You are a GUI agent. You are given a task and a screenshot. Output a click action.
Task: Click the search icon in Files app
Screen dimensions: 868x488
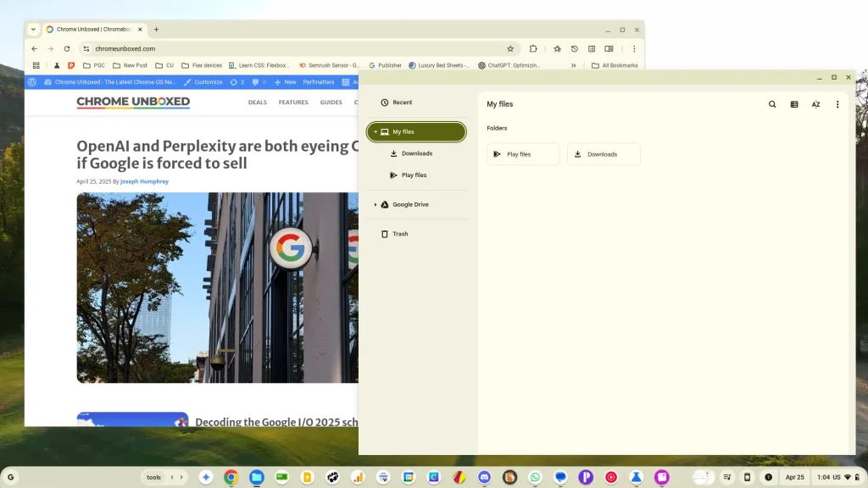(772, 104)
